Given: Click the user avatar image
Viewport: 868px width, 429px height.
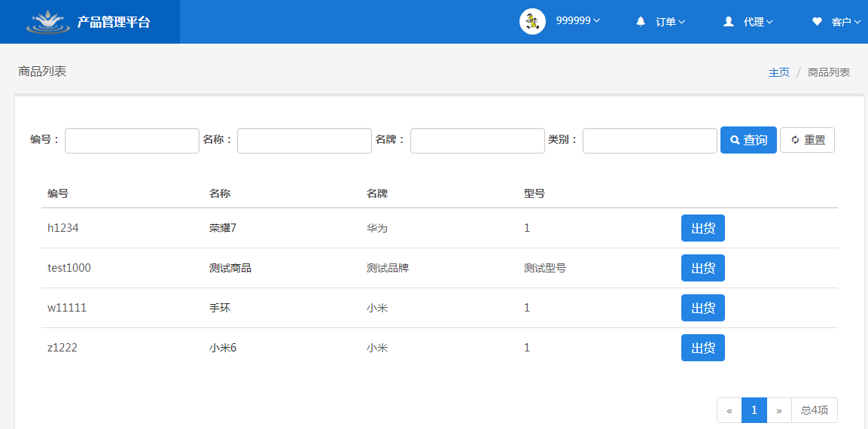Looking at the screenshot, I should coord(532,21).
